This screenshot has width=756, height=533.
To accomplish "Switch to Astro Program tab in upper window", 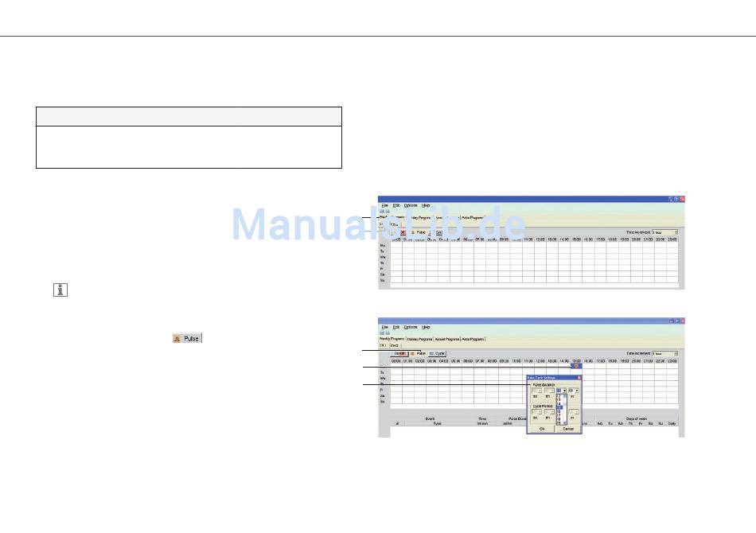I will click(x=473, y=218).
